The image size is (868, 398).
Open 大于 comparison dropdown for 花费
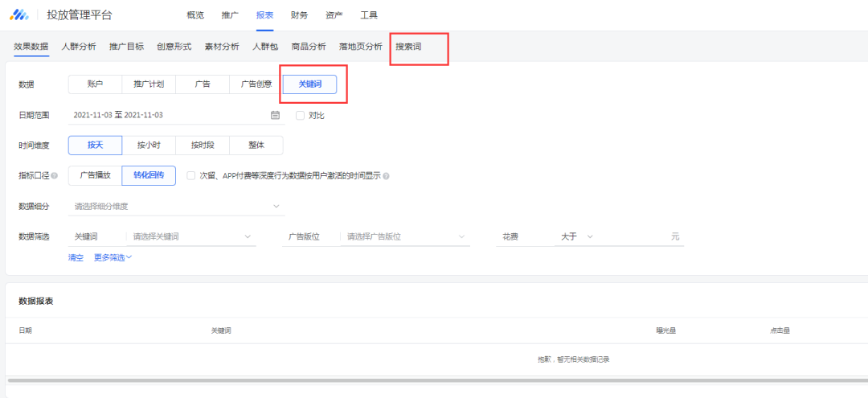pyautogui.click(x=577, y=236)
